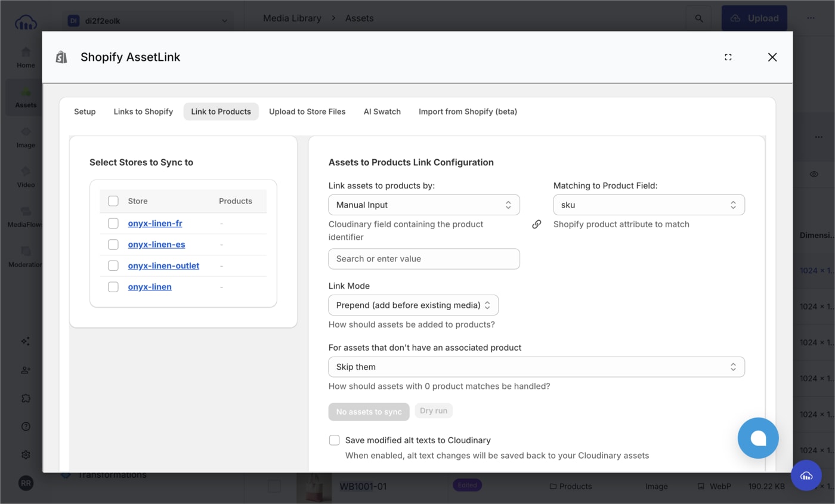Open Moderation in the left sidebar

click(x=26, y=256)
